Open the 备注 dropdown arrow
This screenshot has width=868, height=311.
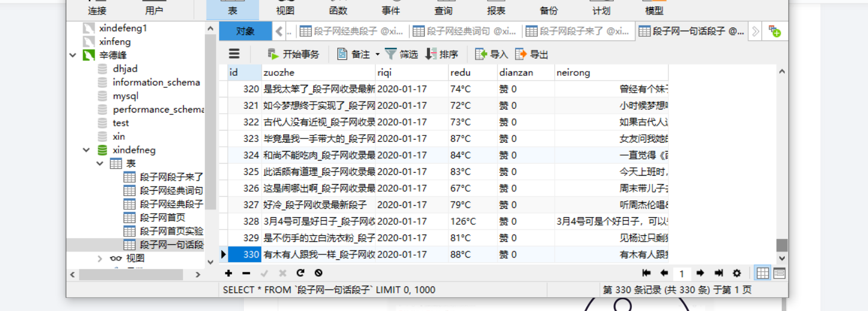point(378,54)
